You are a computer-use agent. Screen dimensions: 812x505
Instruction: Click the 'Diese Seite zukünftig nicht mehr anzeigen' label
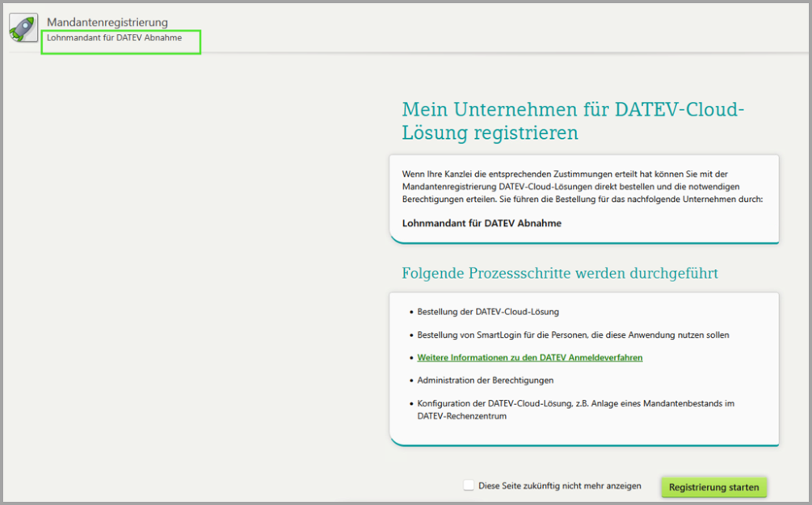tap(559, 486)
